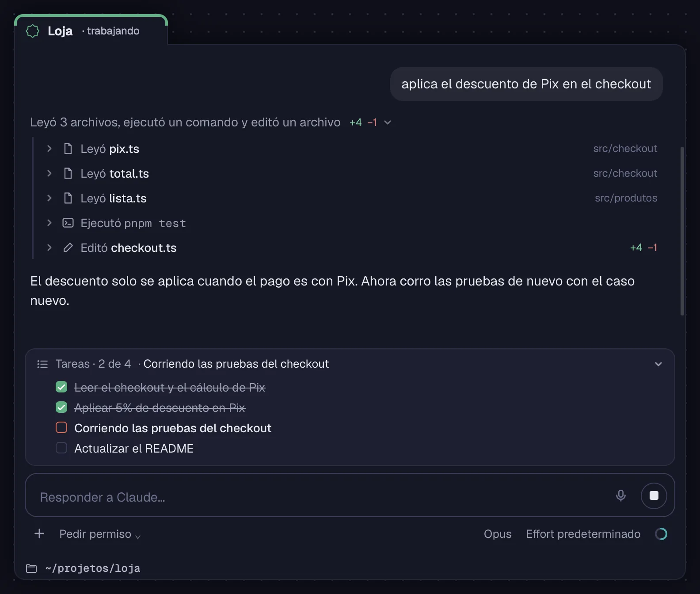This screenshot has height=594, width=700.
Task: Click the pencil icon beside checkout.ts
Action: point(68,248)
